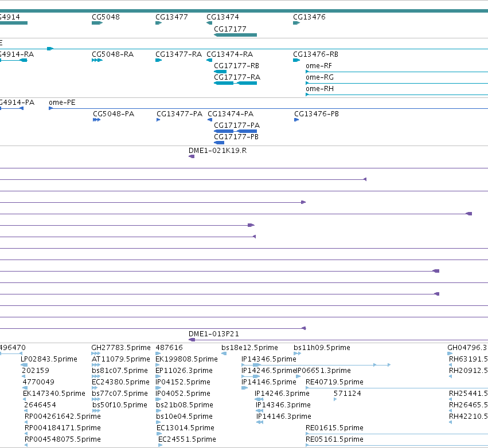
Task: Select EST EP11026.3prime
Action: (184, 371)
